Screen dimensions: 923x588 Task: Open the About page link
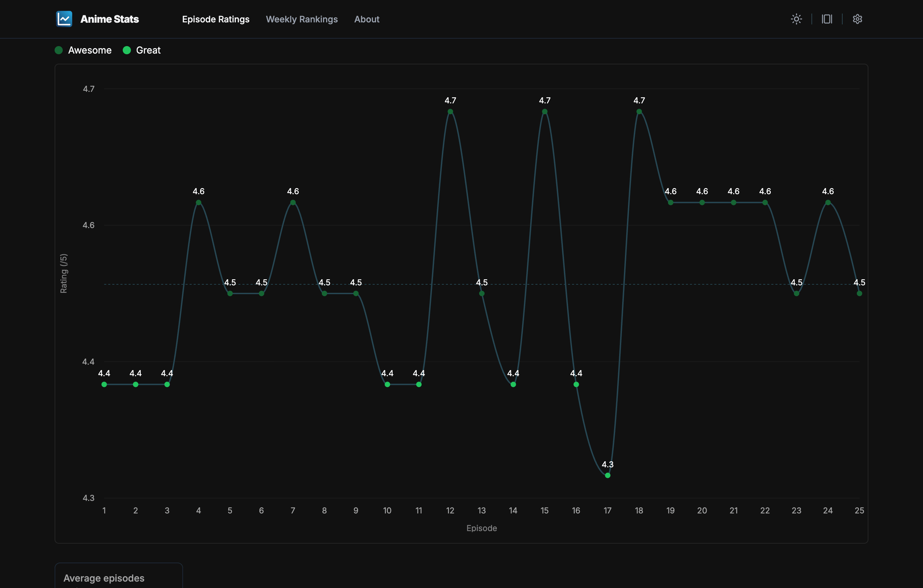coord(367,19)
